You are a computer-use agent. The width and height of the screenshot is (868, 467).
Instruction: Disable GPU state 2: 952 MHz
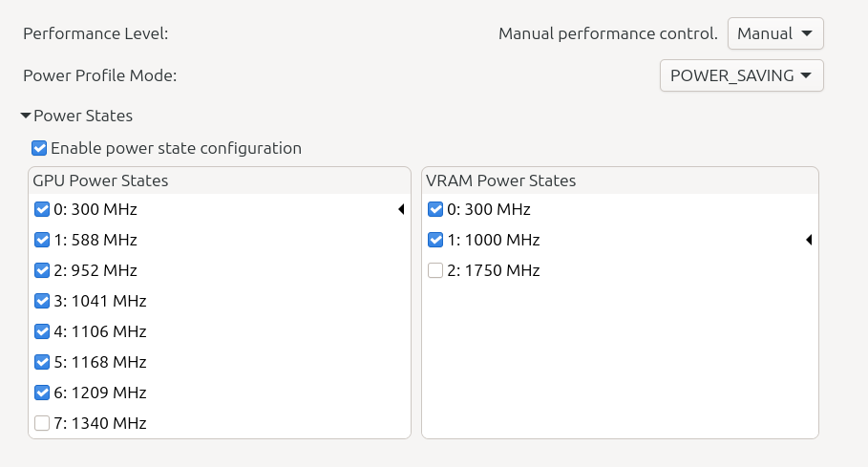click(42, 270)
